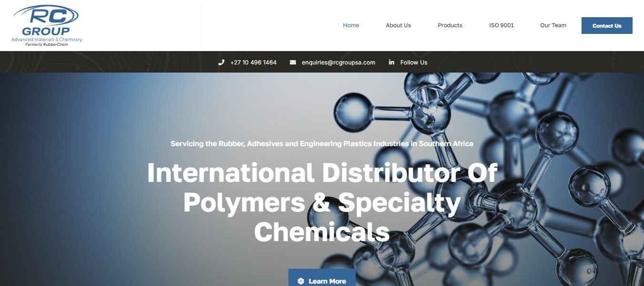644x286 pixels.
Task: Click the LinkedIn icon next to Follow Us
Action: [391, 62]
